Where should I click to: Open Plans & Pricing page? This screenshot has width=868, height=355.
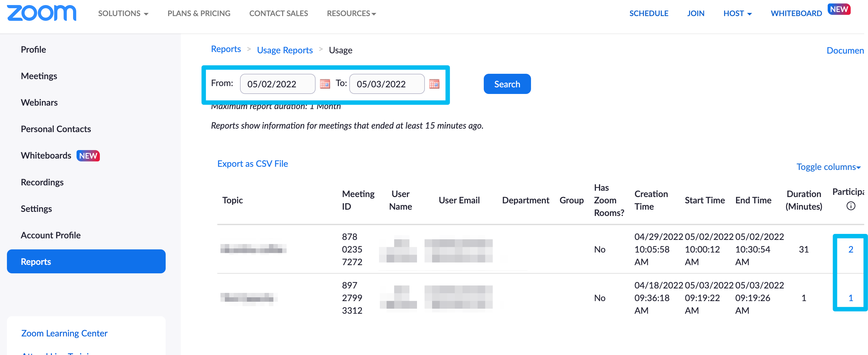pos(199,13)
